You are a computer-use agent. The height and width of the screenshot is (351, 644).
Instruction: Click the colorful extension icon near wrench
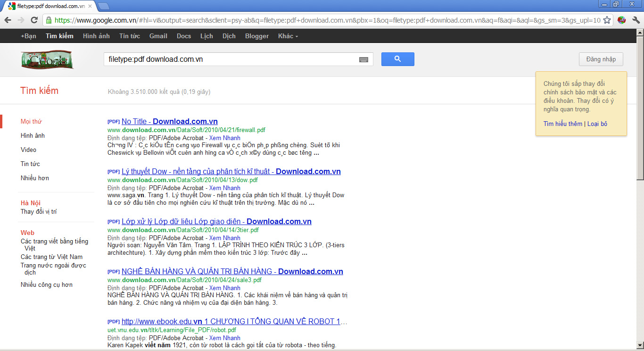(621, 20)
